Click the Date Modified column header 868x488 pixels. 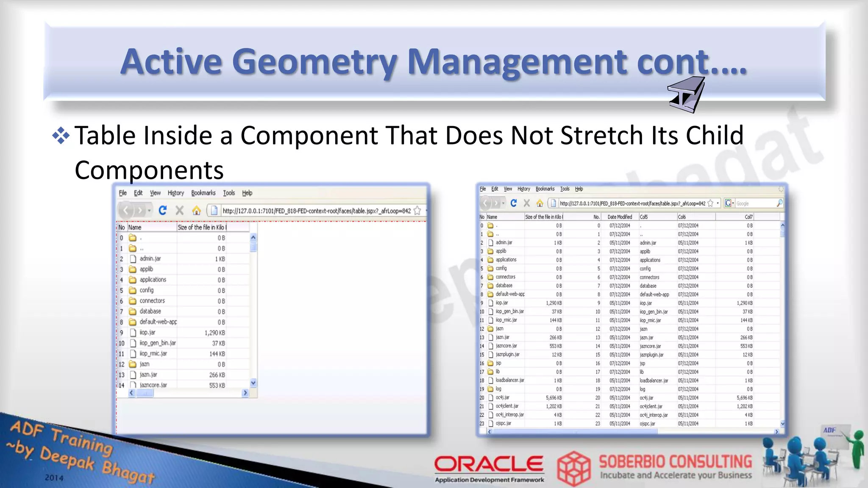coord(619,217)
